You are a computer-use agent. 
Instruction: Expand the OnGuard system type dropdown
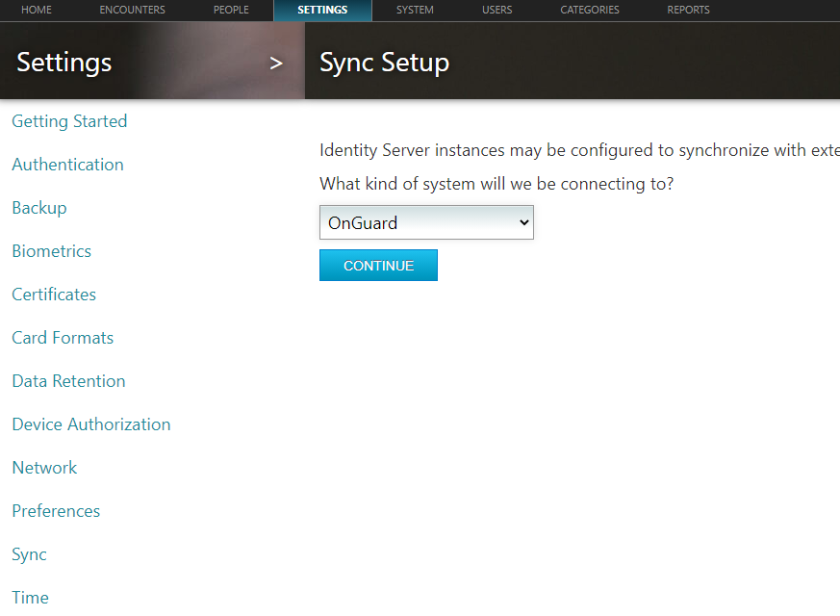pyautogui.click(x=426, y=222)
